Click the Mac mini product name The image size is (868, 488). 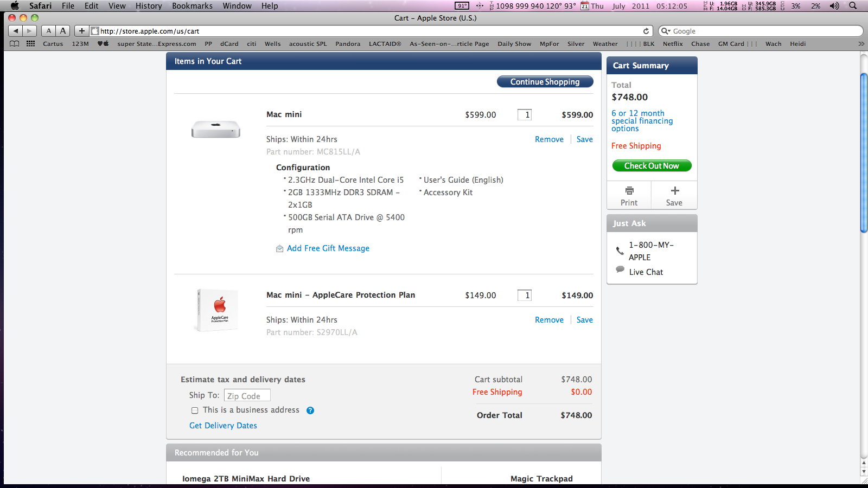(x=284, y=114)
